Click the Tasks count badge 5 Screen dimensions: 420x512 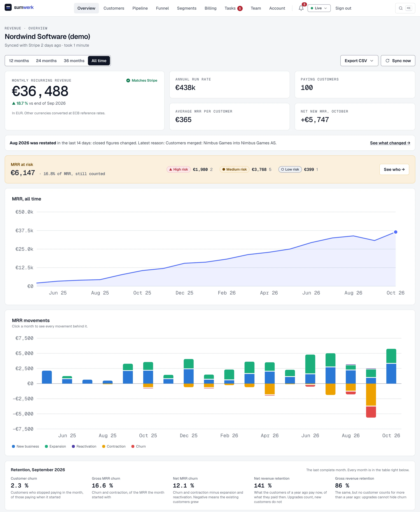coord(240,8)
